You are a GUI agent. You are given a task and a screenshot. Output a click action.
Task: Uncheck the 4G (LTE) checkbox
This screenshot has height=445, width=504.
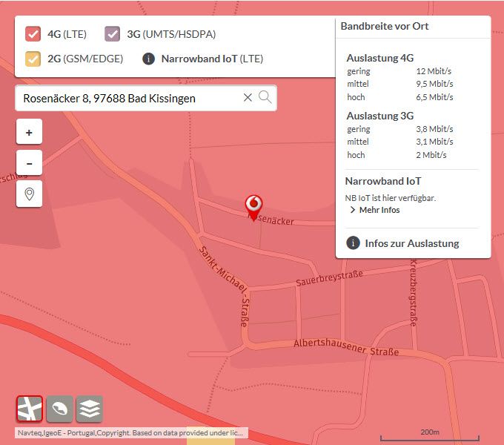point(33,34)
